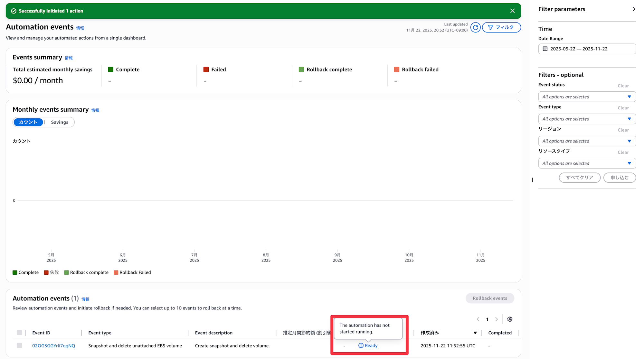Screen dimensions: 644x359
Task: Click the calendar icon in Date Range
Action: click(x=545, y=49)
